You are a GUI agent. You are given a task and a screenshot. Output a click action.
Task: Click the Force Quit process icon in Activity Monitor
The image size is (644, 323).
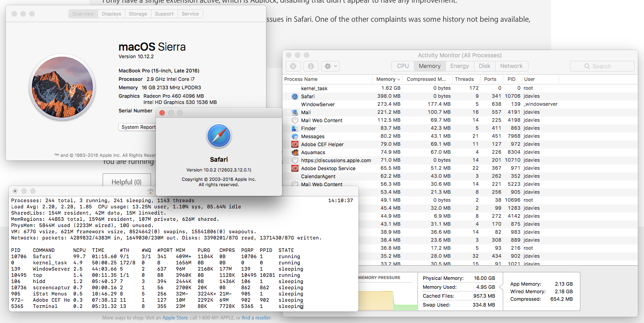click(293, 66)
